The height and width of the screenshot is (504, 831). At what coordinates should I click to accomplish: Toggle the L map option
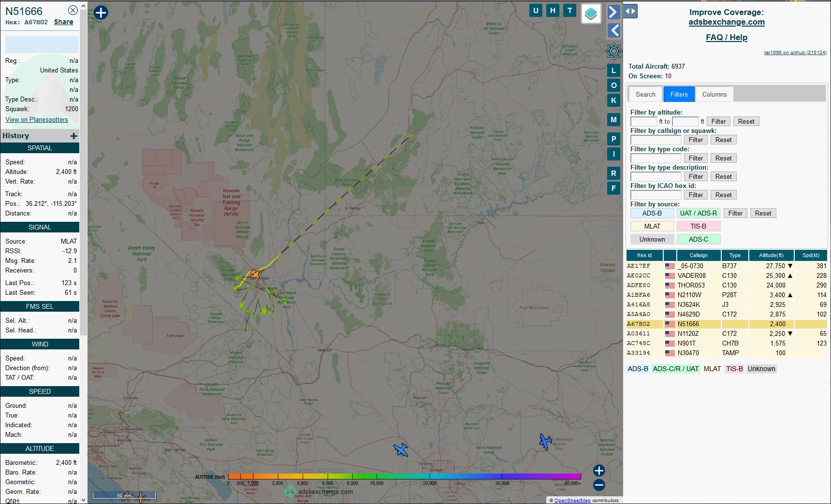613,71
